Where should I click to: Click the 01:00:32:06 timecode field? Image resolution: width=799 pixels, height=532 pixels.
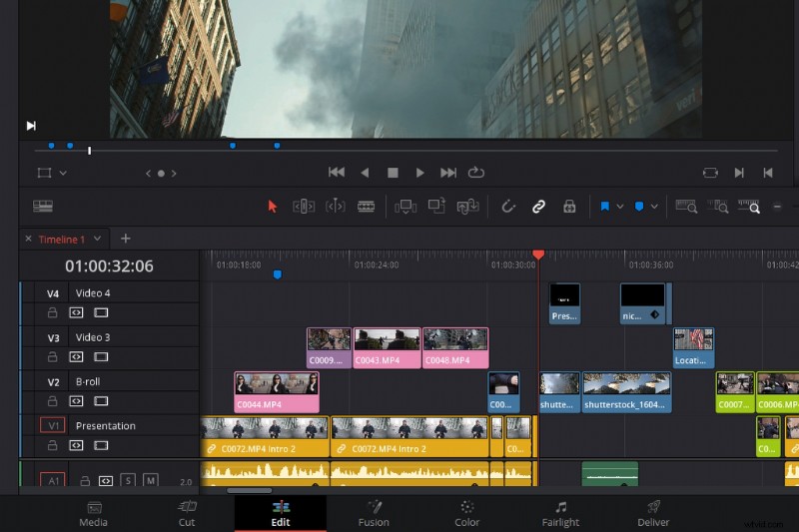point(109,266)
